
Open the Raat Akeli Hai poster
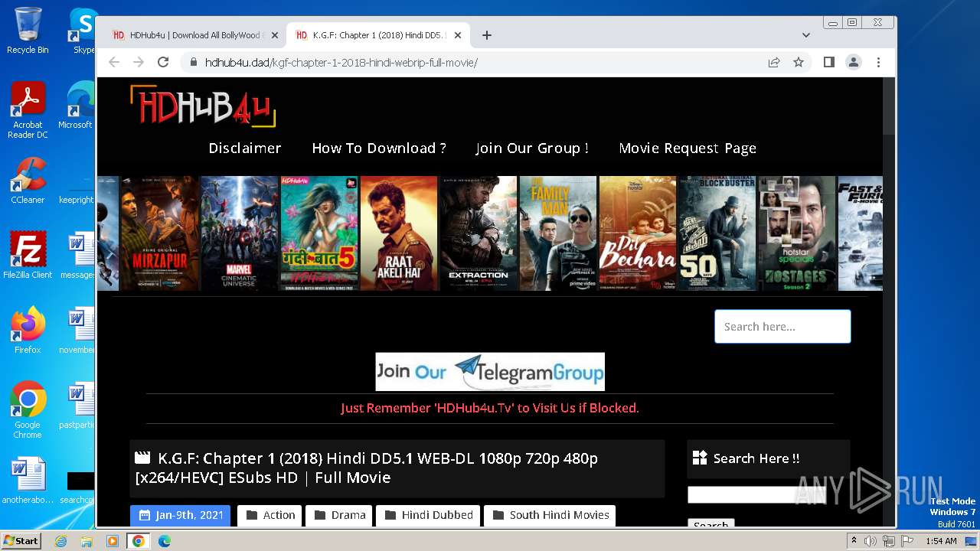(x=398, y=233)
